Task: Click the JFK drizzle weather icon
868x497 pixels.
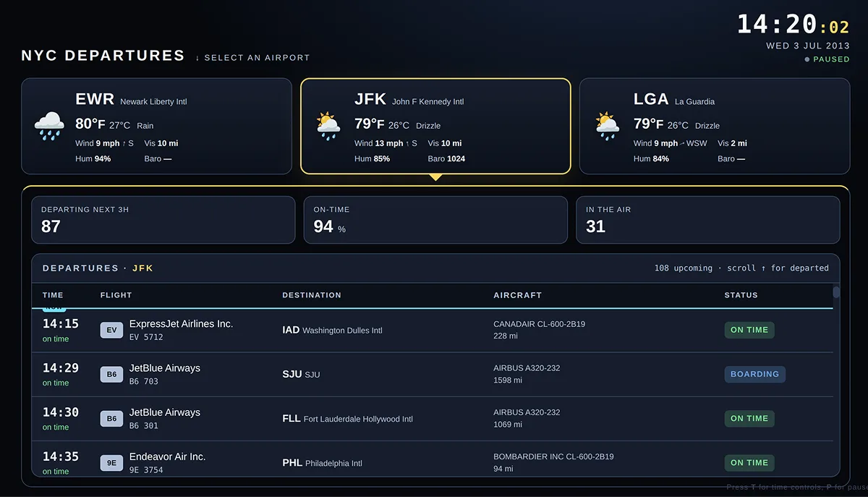Action: point(328,126)
